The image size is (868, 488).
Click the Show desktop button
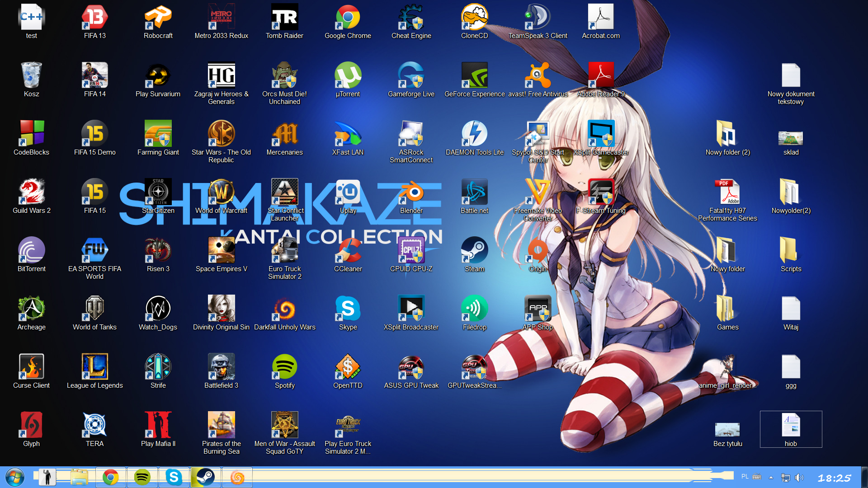coord(865,477)
